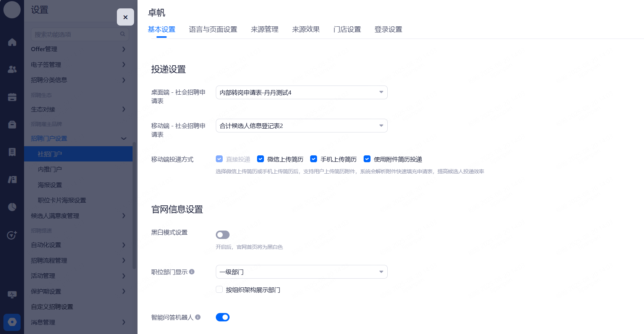Toggle the 黑白模式设置 switch on

pyautogui.click(x=222, y=235)
